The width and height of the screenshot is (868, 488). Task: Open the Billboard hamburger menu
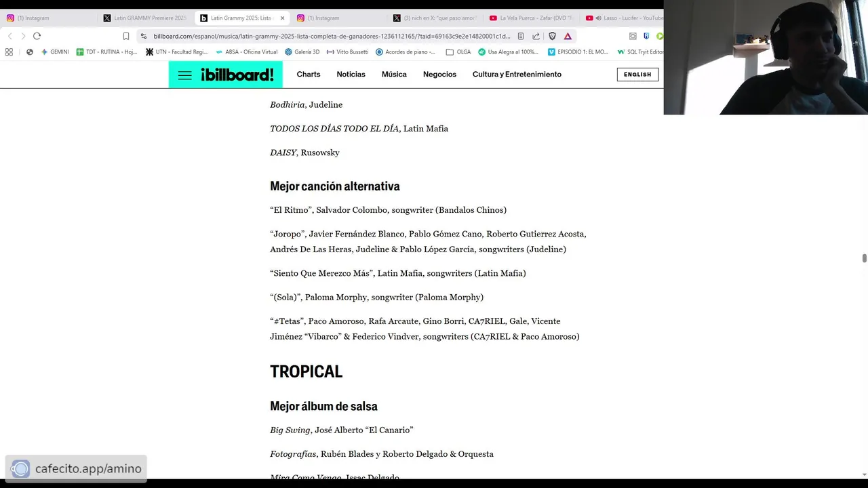click(184, 75)
